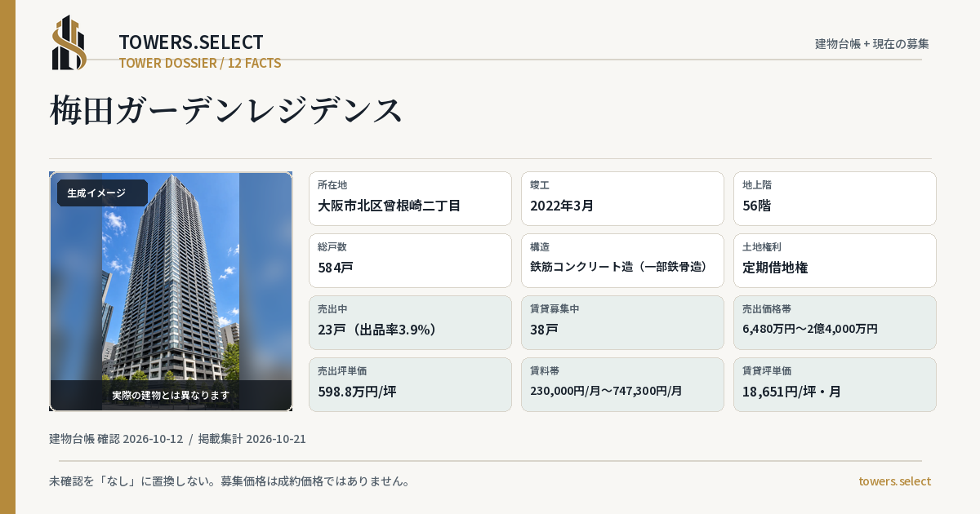The image size is (980, 514).
Task: Select the 売出坪単価 card 598.8万円/坪
Action: coord(410,384)
